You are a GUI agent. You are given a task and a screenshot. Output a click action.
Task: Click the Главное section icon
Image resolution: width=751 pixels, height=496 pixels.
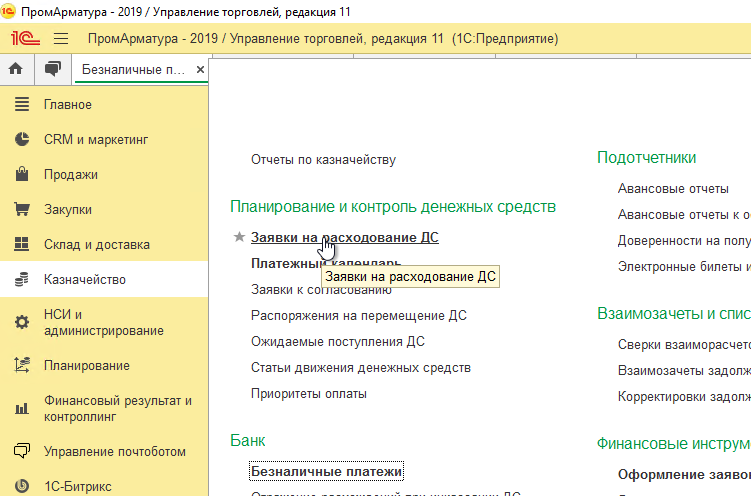[22, 104]
